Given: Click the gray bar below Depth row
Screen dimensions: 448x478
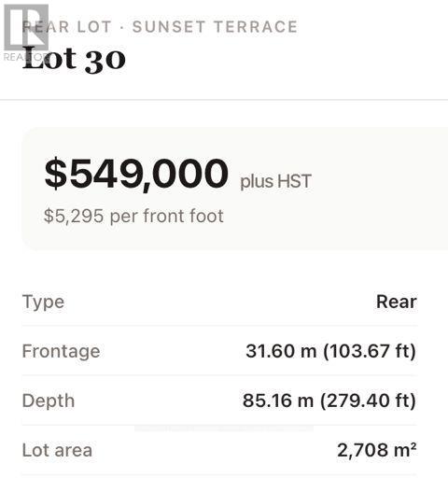Looking at the screenshot, I should (224, 429).
